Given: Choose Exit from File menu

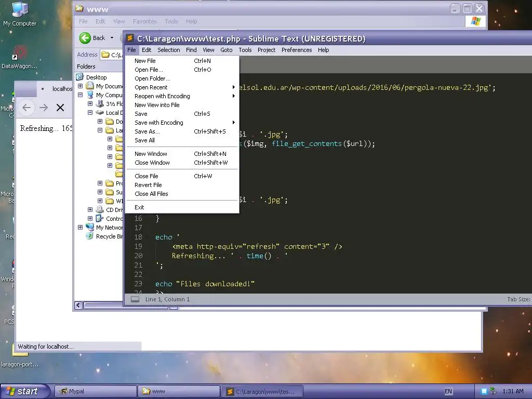Looking at the screenshot, I should pos(182,207).
